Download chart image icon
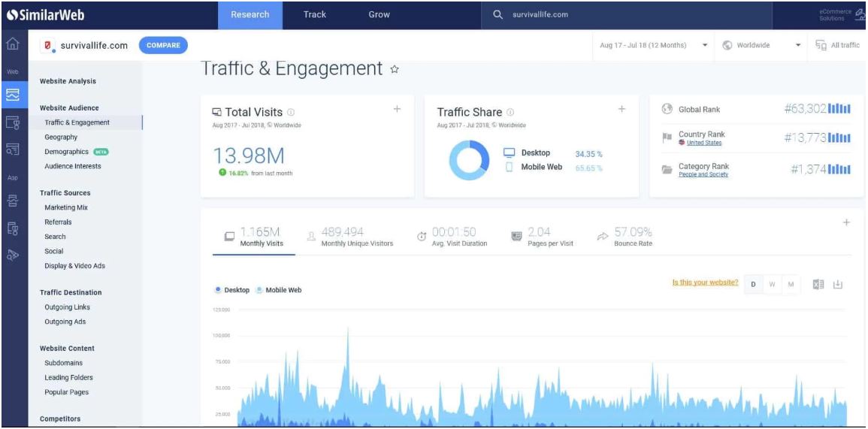This screenshot has height=429, width=868. [x=838, y=284]
